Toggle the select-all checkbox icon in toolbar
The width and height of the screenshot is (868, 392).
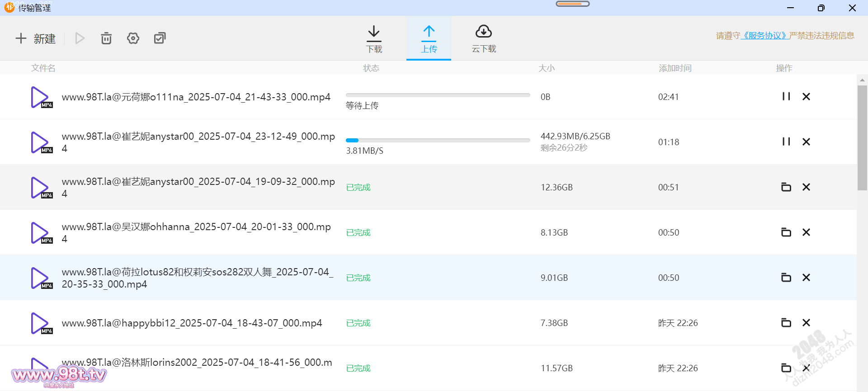click(160, 38)
